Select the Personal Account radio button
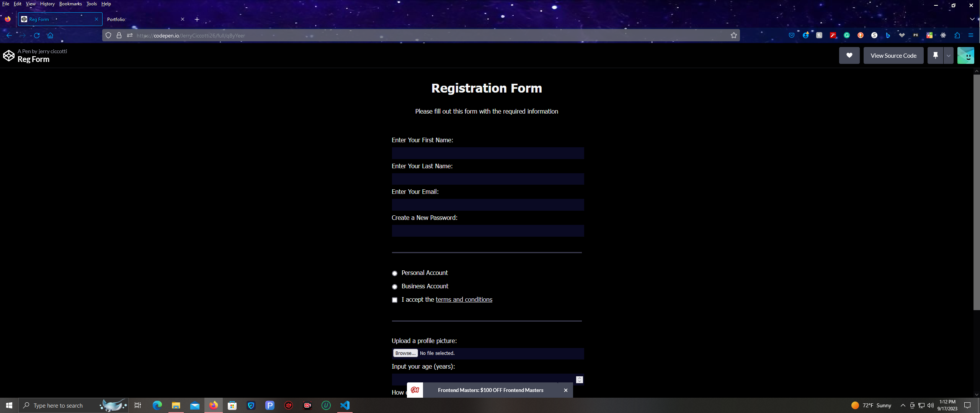 [x=394, y=273]
